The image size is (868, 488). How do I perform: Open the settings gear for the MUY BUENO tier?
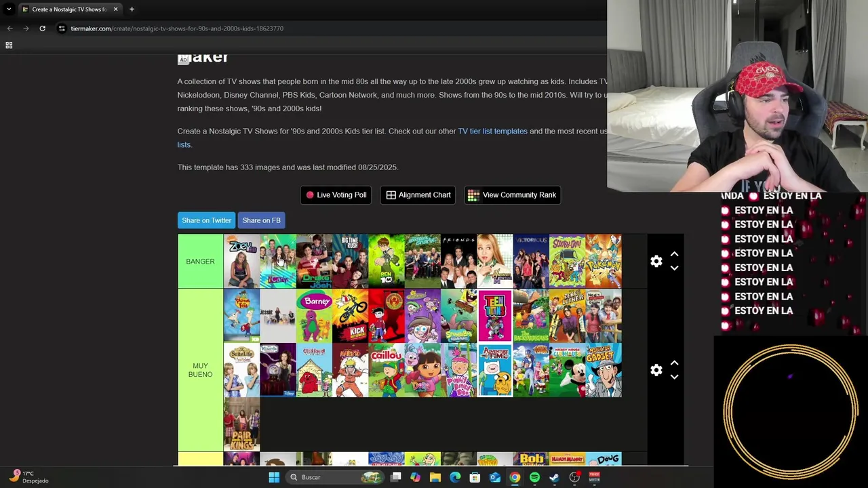[656, 370]
